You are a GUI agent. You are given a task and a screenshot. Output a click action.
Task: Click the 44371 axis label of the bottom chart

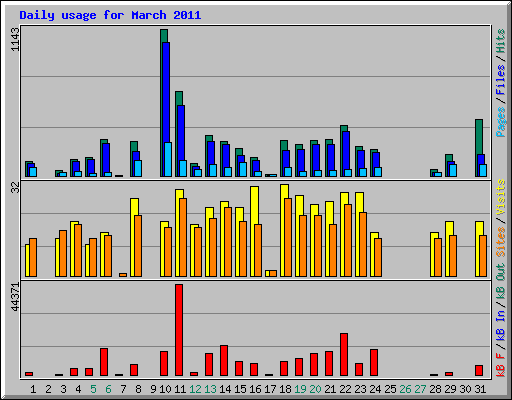pos(15,297)
